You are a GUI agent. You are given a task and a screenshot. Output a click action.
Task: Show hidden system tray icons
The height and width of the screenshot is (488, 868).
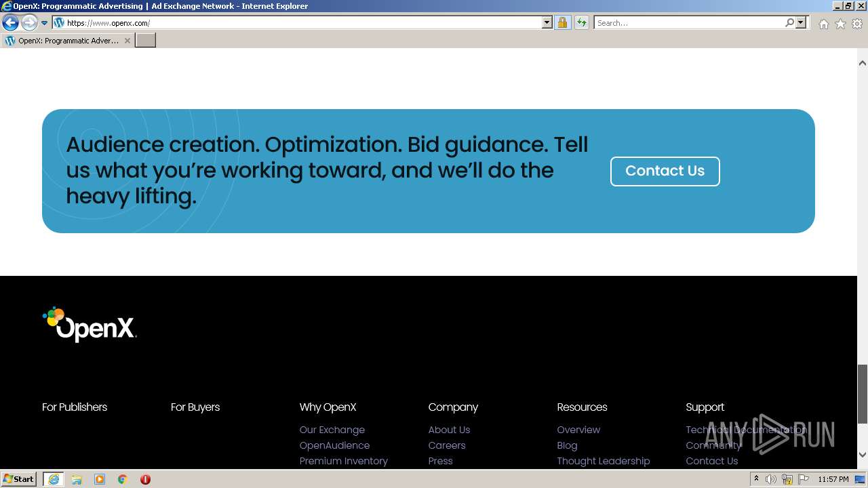(756, 479)
